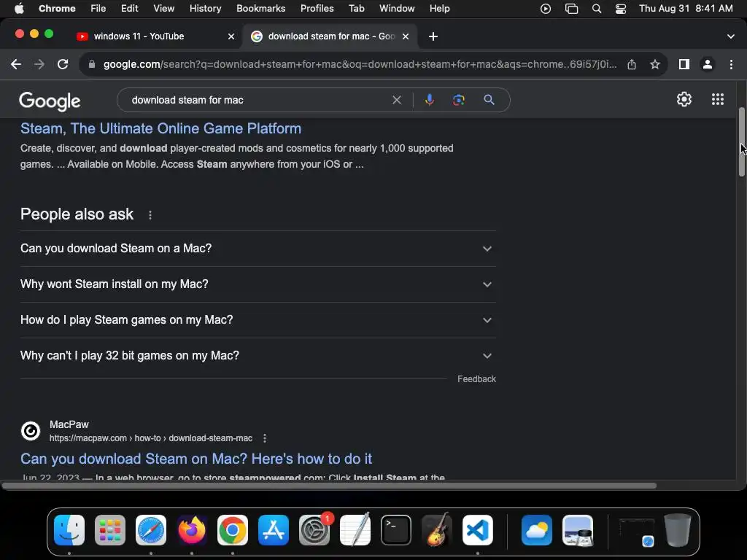Viewport: 747px width, 560px height.
Task: Clear the search box text
Action: coord(397,100)
